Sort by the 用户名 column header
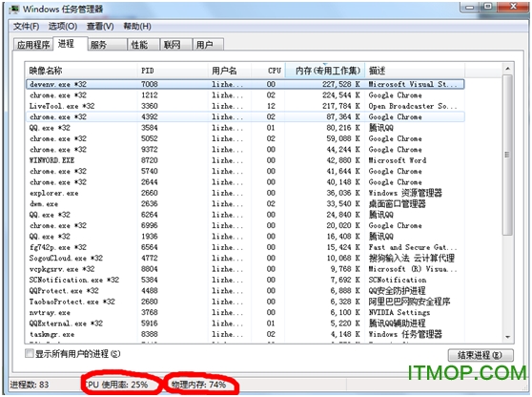Screen dimensions: 532x397 [x=230, y=71]
